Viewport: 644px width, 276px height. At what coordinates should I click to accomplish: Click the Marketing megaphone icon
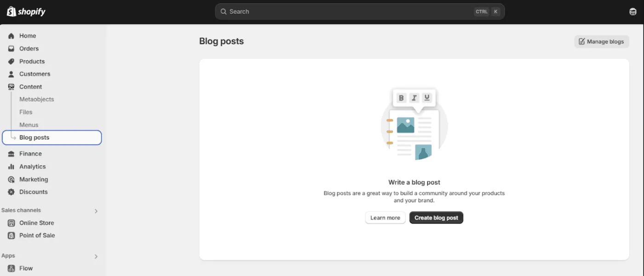click(x=11, y=179)
